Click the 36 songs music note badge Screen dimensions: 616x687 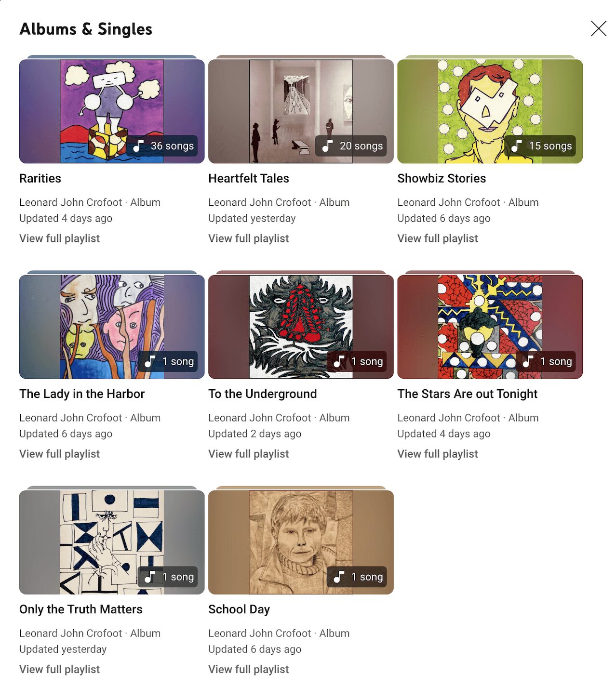(163, 145)
